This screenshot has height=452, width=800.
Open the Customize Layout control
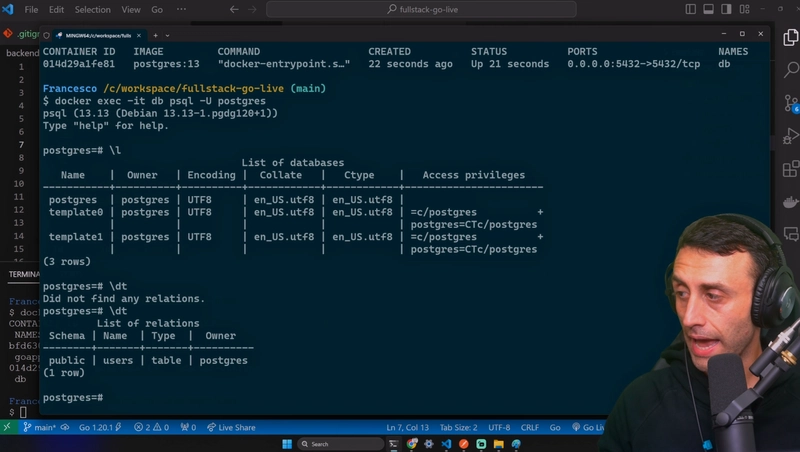click(745, 9)
